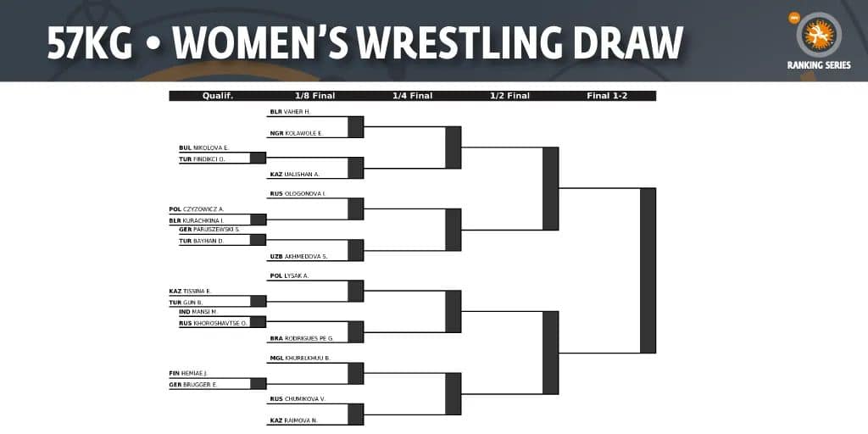Choose POL Lysak A. in the bracket

point(289,276)
